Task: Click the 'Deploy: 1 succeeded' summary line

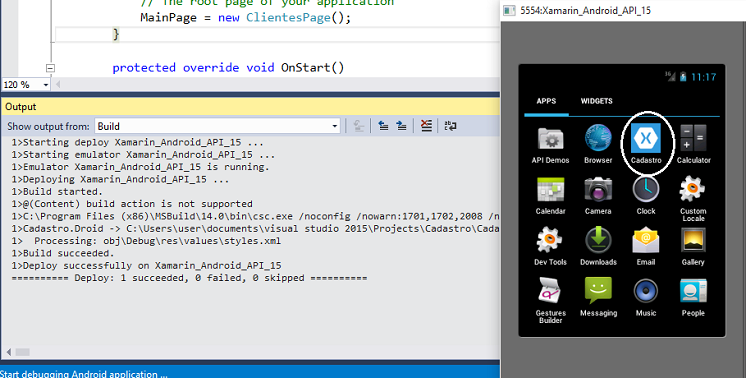Action: (189, 278)
